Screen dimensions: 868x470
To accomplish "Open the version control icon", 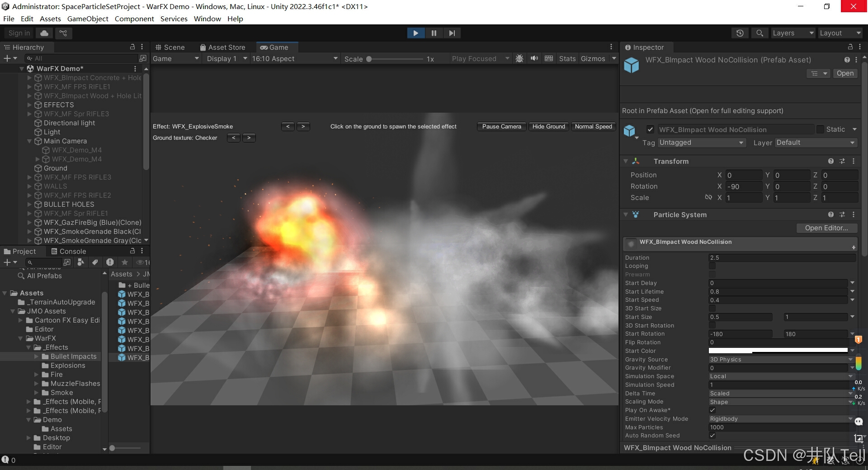I will click(x=63, y=33).
